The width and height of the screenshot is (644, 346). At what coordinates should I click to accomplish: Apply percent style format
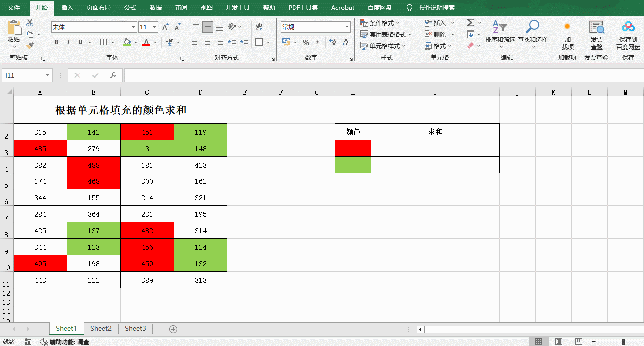coord(306,42)
